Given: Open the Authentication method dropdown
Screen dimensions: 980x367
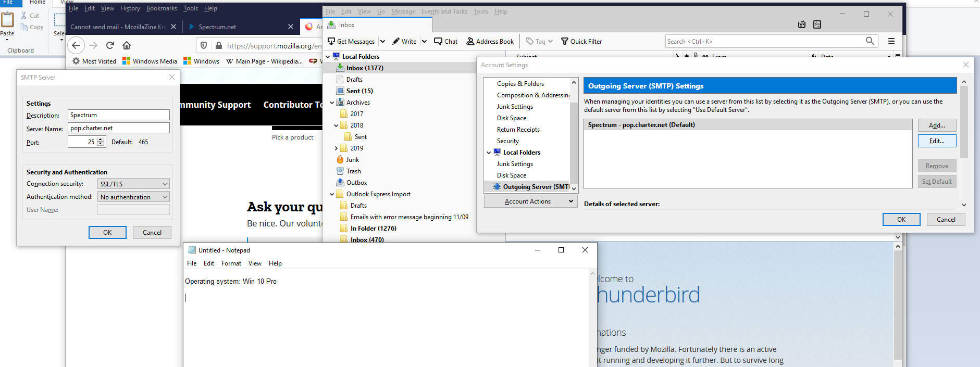Looking at the screenshot, I should [133, 197].
